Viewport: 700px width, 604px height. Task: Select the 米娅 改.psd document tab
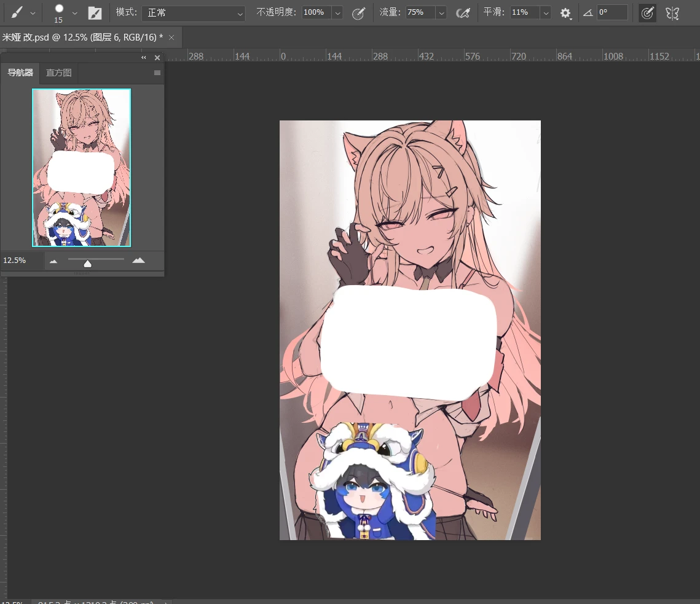(82, 37)
